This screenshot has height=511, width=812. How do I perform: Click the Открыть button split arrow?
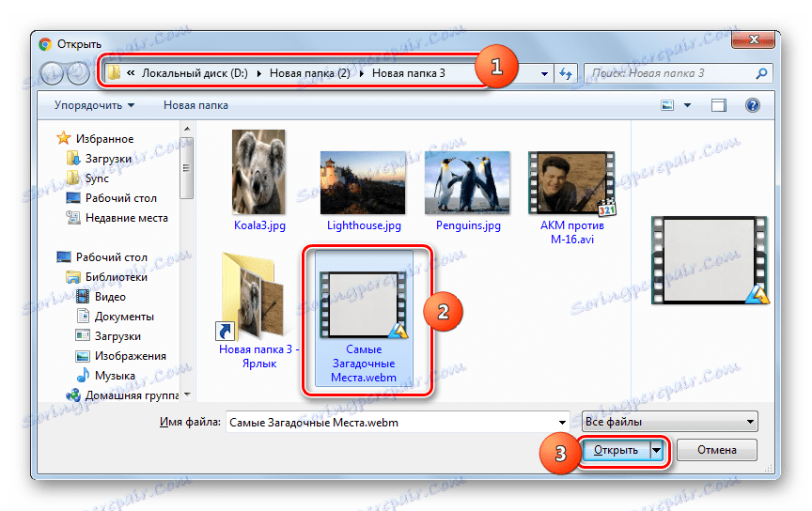coord(657,450)
